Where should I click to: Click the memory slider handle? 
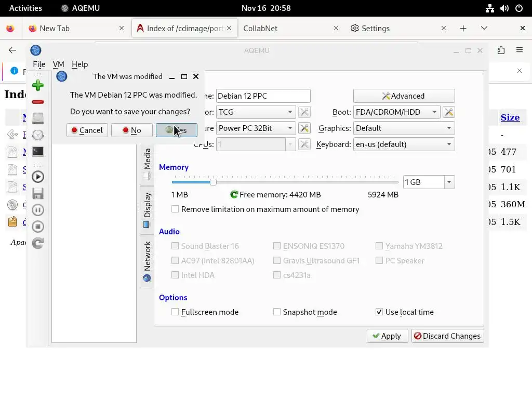tap(213, 182)
